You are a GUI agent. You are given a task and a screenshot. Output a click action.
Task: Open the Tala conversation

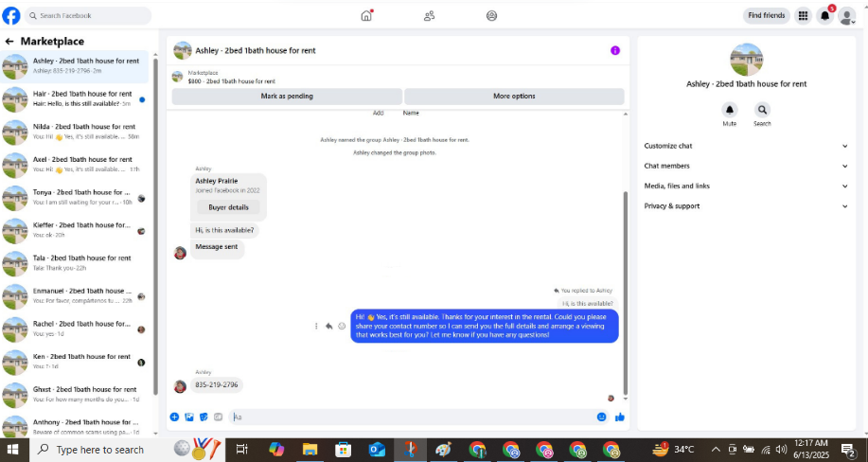75,263
